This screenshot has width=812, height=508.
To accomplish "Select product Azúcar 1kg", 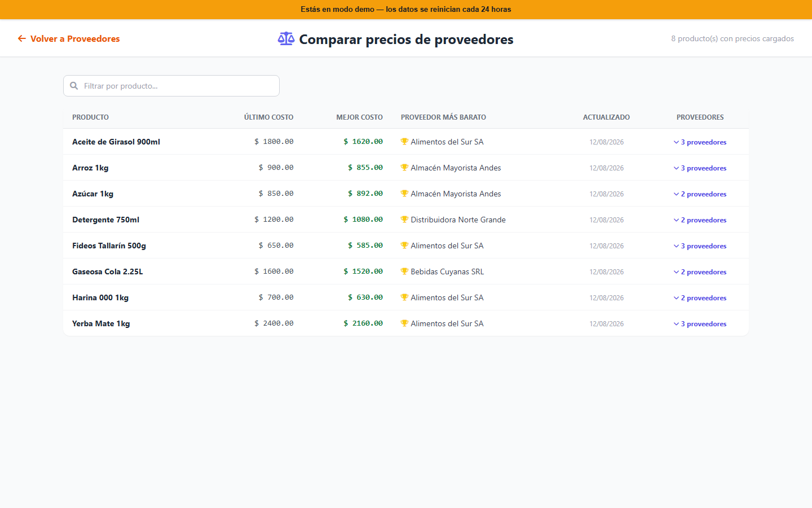I will pos(92,194).
